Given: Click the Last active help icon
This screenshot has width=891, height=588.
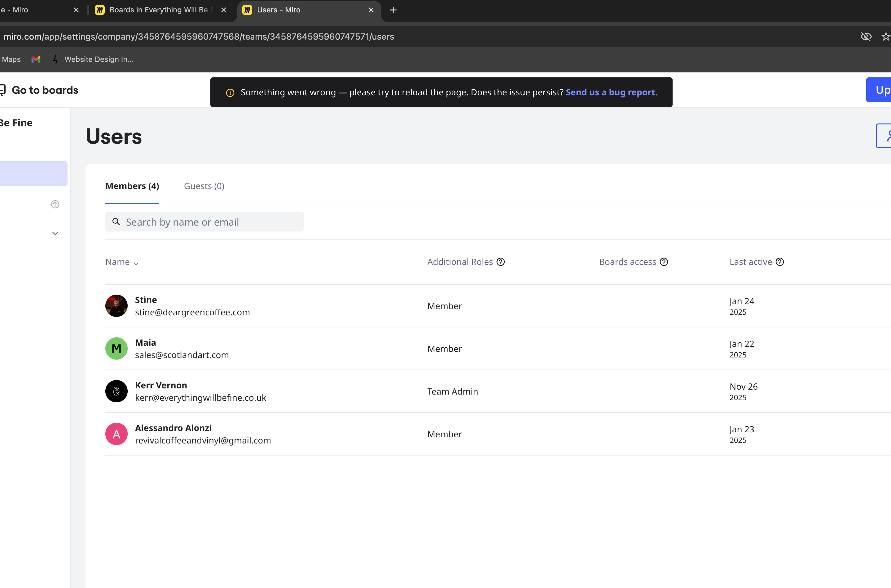Looking at the screenshot, I should point(779,262).
